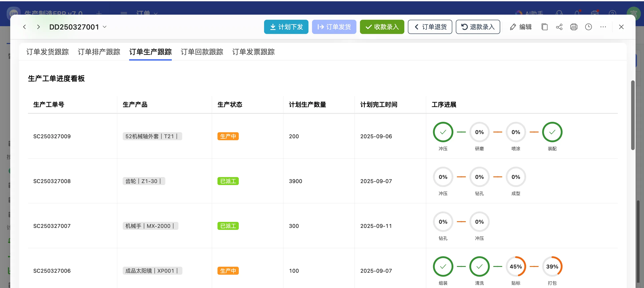Click work order SC250327008
This screenshot has height=288, width=644.
52,181
